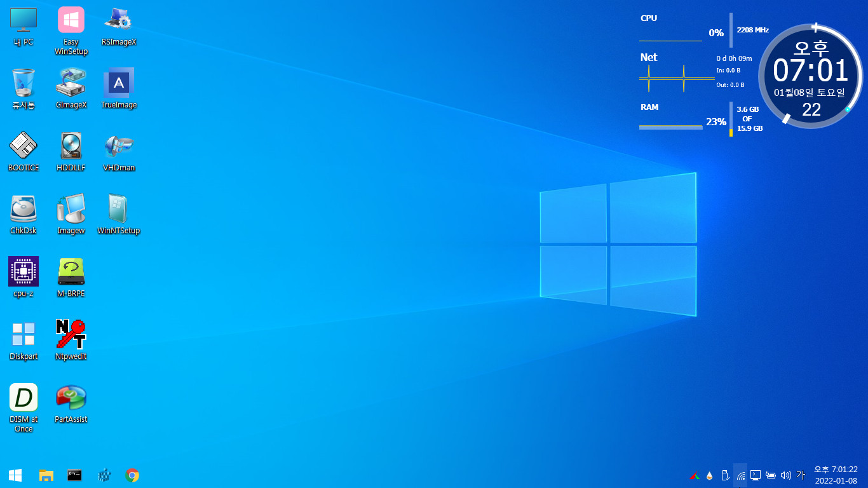Select the ChkDsk desktop icon

24,214
